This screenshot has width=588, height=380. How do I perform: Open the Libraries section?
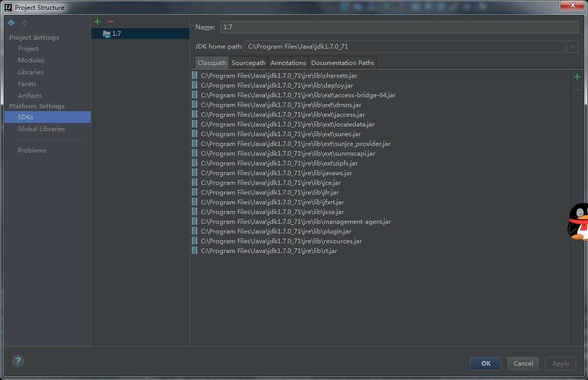[x=31, y=72]
